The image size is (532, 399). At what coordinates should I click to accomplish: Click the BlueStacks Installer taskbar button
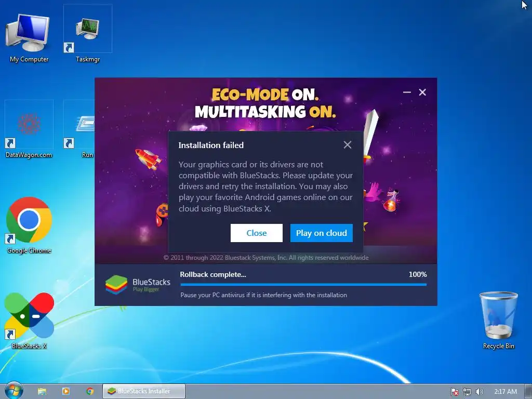[x=144, y=391]
